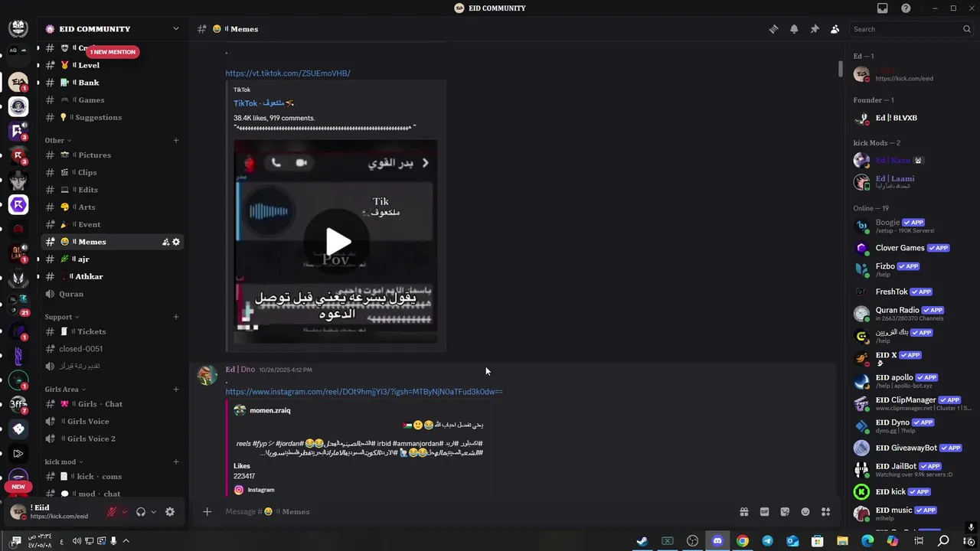Open momen.zraiq author link
The image size is (980, 551).
pyautogui.click(x=270, y=411)
